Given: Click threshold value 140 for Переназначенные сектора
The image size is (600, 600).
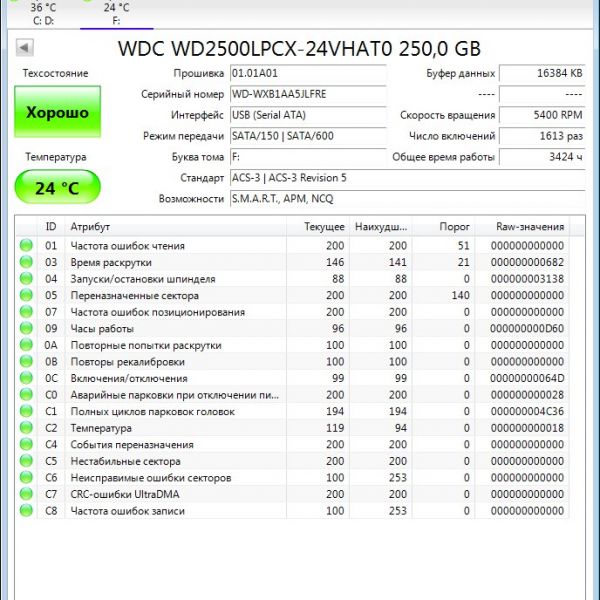Looking at the screenshot, I should pyautogui.click(x=460, y=295).
